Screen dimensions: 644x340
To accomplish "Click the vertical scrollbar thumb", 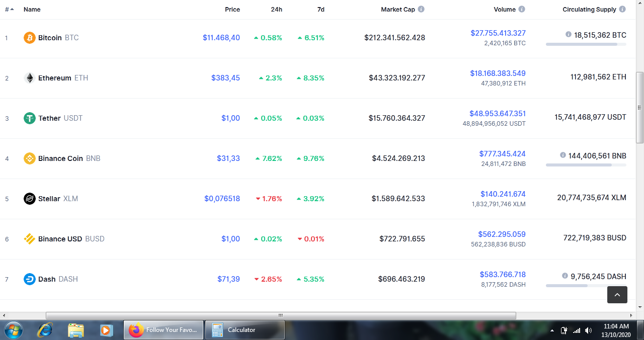I will (x=640, y=107).
